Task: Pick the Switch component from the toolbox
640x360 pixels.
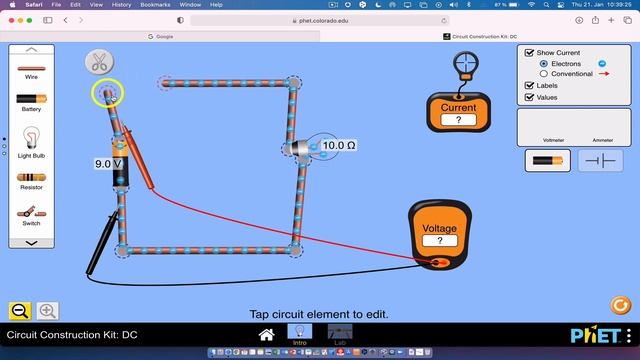Action: coord(31,216)
